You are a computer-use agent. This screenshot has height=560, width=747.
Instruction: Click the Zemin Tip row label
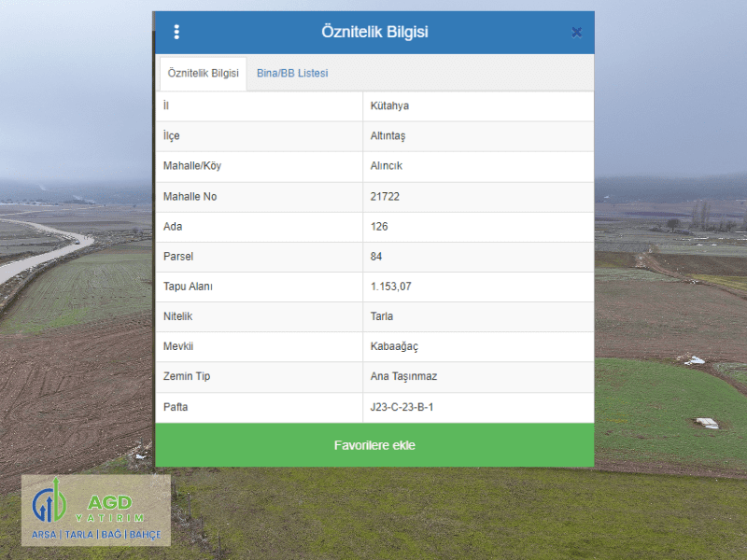[187, 377]
